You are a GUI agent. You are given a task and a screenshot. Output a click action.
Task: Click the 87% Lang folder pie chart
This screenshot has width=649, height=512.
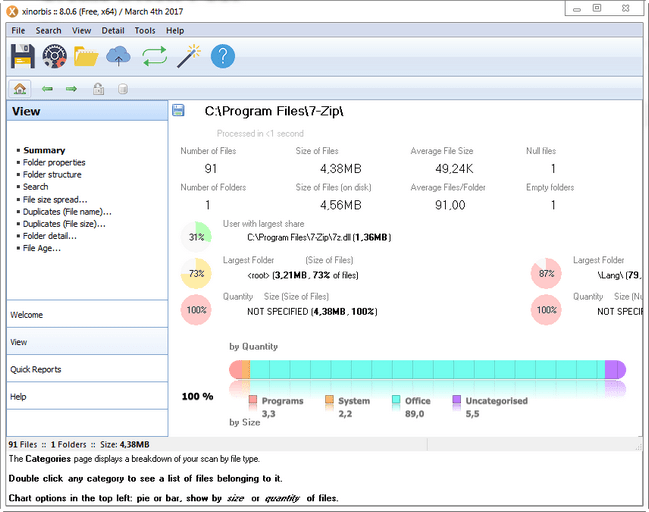(546, 273)
